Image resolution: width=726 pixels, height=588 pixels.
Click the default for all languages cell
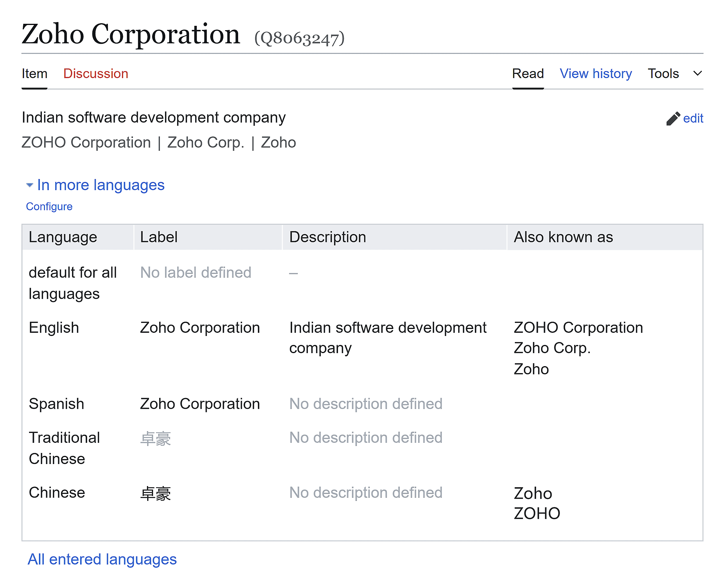[x=73, y=283]
